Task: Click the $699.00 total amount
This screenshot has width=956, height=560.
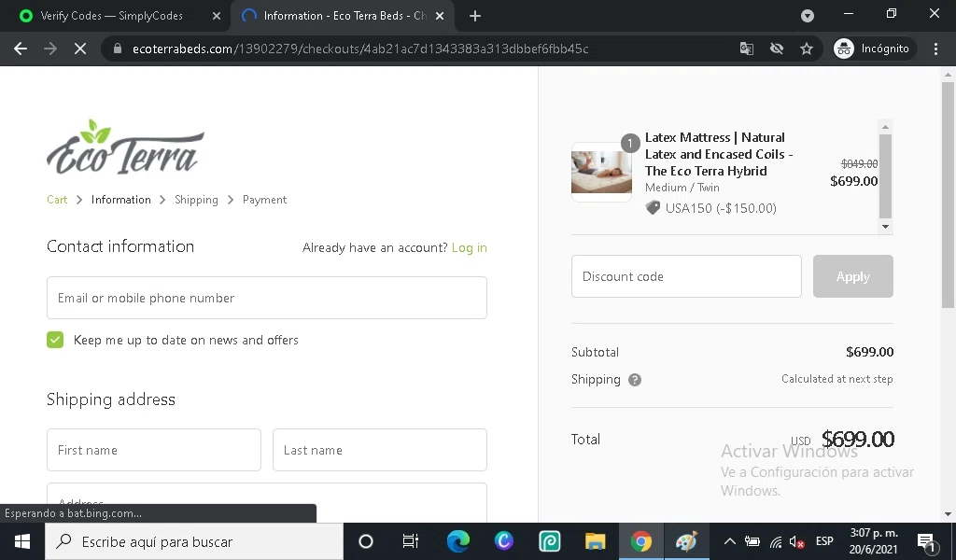Action: pos(857,439)
